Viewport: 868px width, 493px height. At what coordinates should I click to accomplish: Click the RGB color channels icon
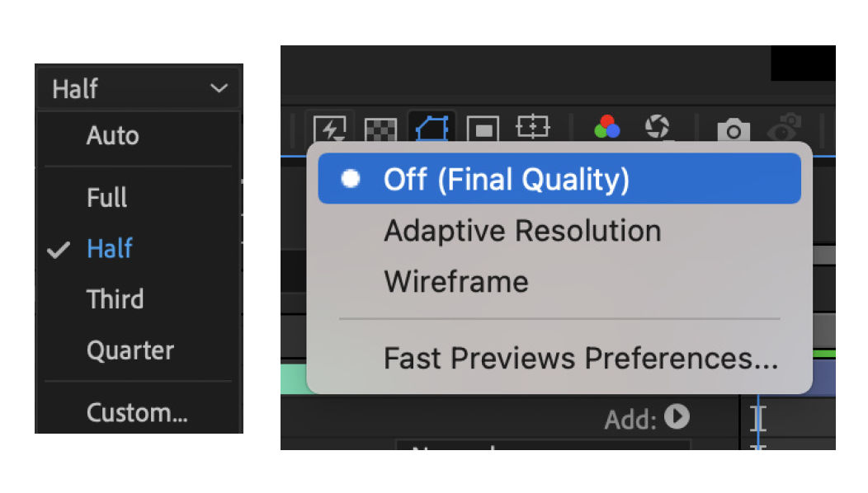pyautogui.click(x=606, y=128)
